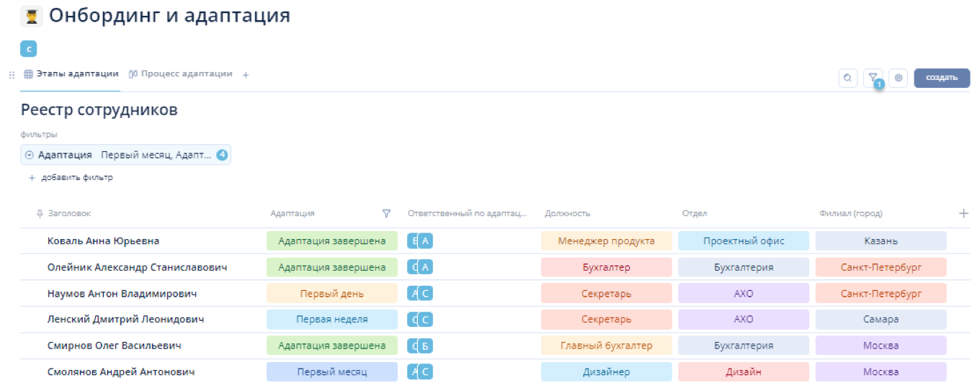Open the 'Казань' branch cell for Коваль

pos(881,241)
